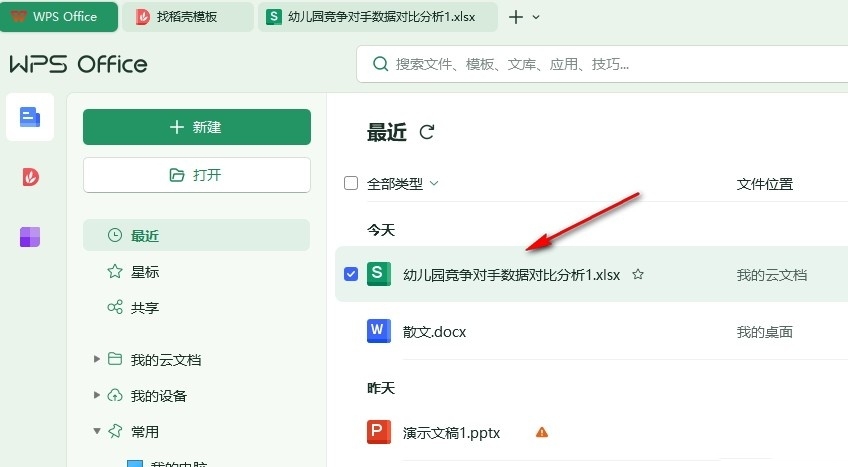Click the WPS Office logo title
Screen dimensions: 848x467
(78, 64)
